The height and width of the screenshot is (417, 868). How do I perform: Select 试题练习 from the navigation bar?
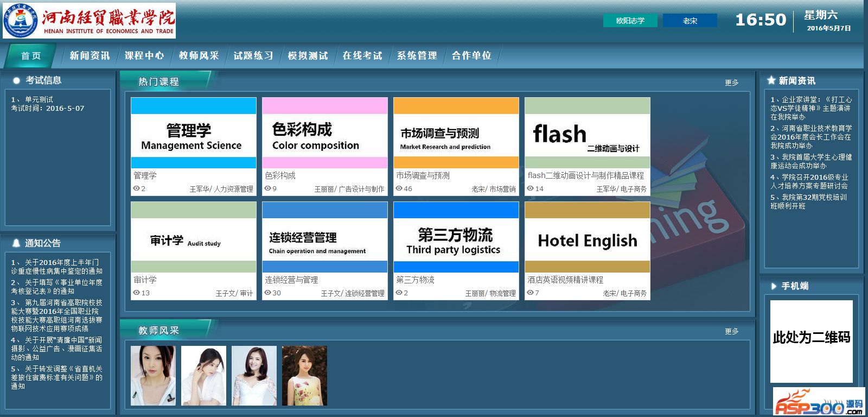click(253, 55)
